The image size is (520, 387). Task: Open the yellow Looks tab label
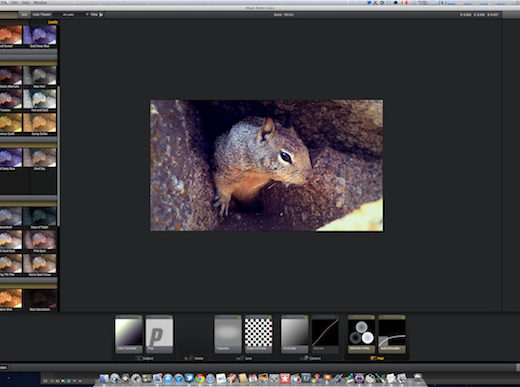pyautogui.click(x=53, y=22)
